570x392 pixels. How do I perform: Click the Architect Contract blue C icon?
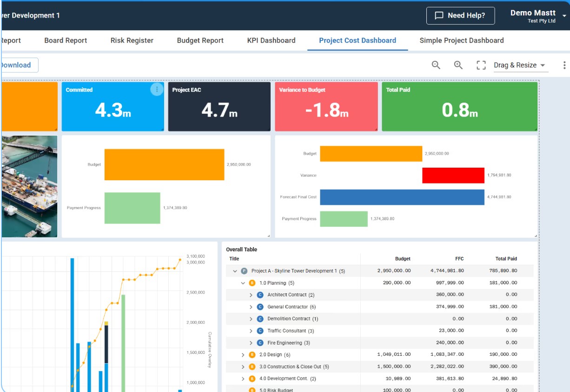(260, 295)
